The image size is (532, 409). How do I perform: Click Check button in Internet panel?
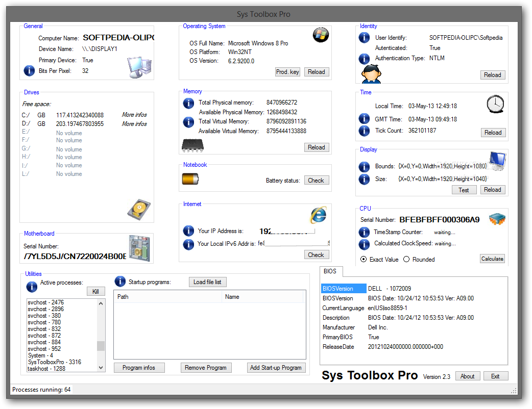pyautogui.click(x=316, y=255)
